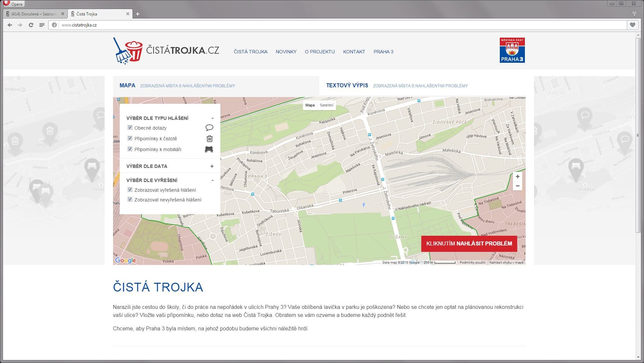This screenshot has width=644, height=363.
Task: Add page to bookmarks with heart icon
Action: pos(632,25)
